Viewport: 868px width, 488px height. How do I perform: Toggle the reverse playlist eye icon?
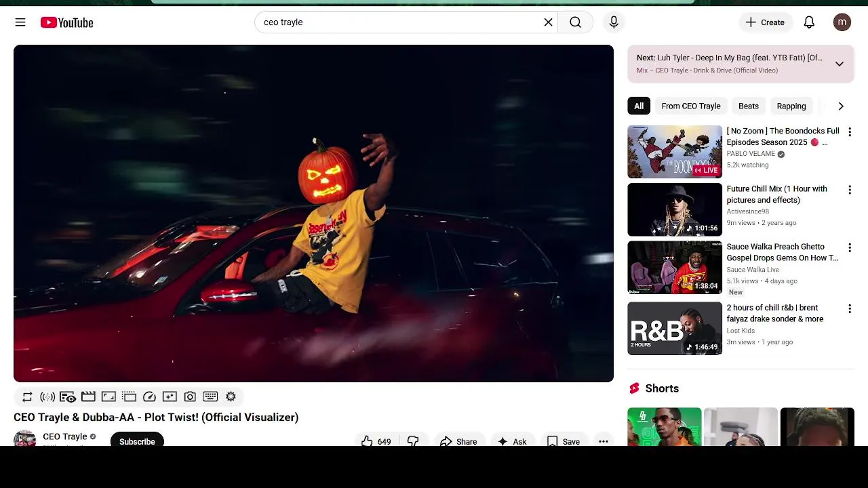point(68,396)
